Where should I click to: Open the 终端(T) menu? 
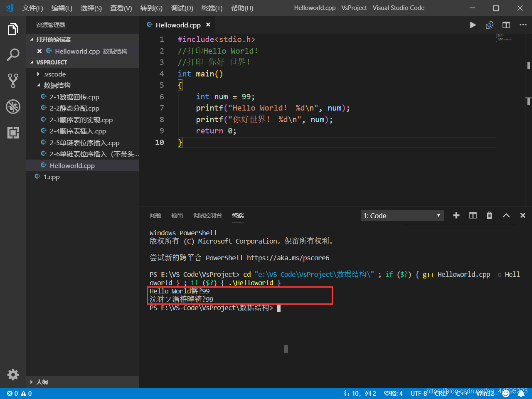[x=212, y=8]
